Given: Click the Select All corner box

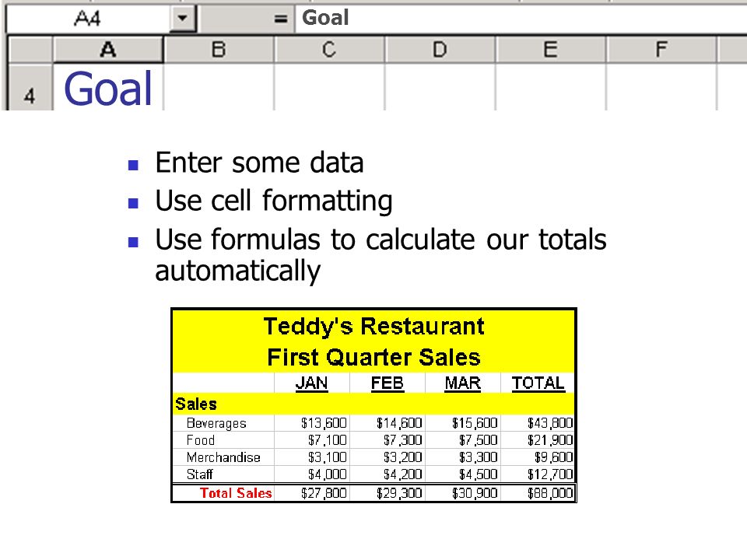Looking at the screenshot, I should [30, 50].
